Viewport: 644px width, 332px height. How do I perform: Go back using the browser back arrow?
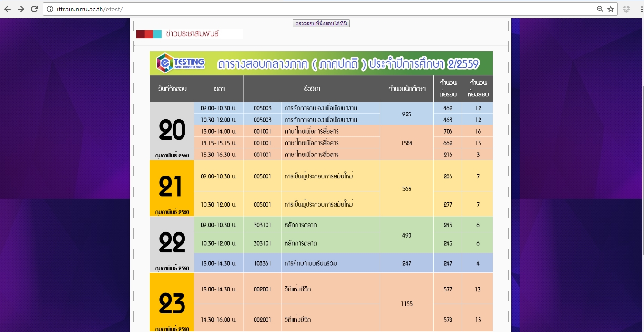coord(8,9)
